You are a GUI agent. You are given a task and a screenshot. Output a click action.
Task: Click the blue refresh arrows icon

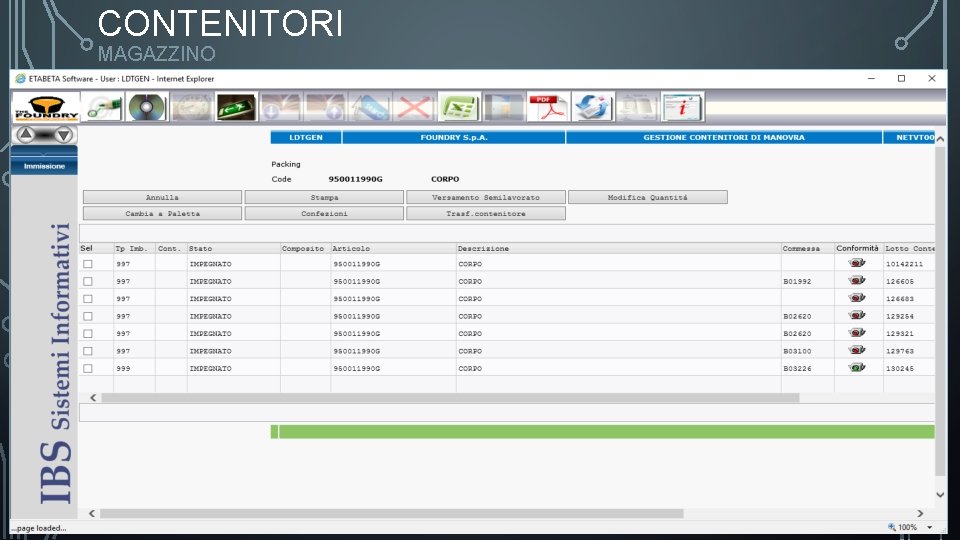(592, 108)
